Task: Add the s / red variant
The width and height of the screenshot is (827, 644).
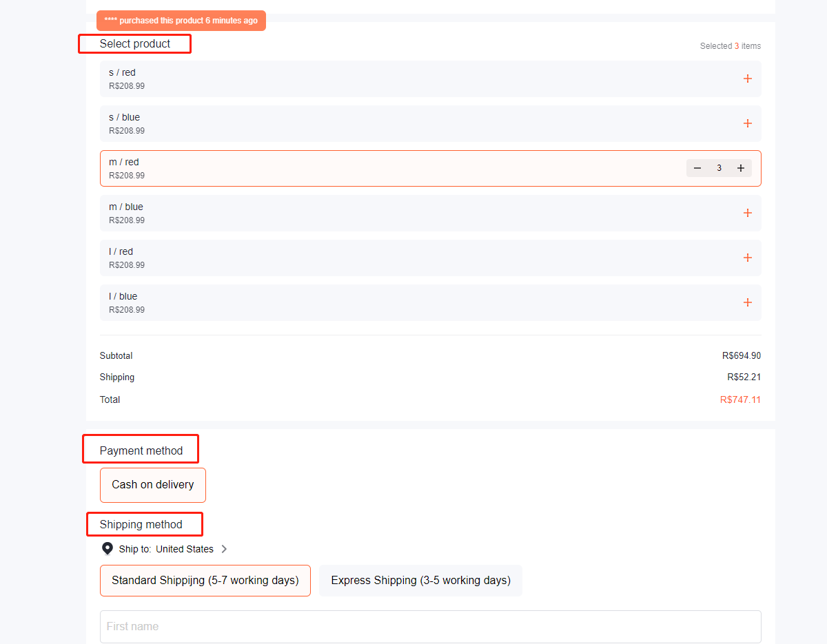Action: 747,79
